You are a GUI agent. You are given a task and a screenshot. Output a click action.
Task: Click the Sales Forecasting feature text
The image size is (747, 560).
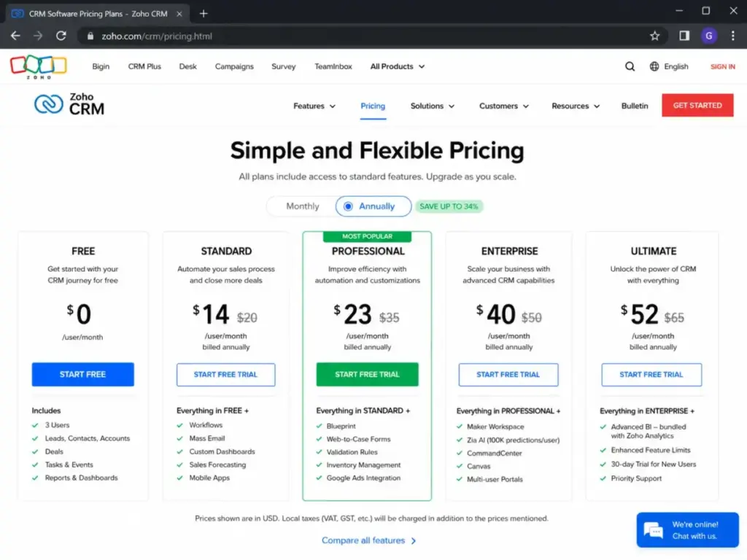[x=217, y=464]
